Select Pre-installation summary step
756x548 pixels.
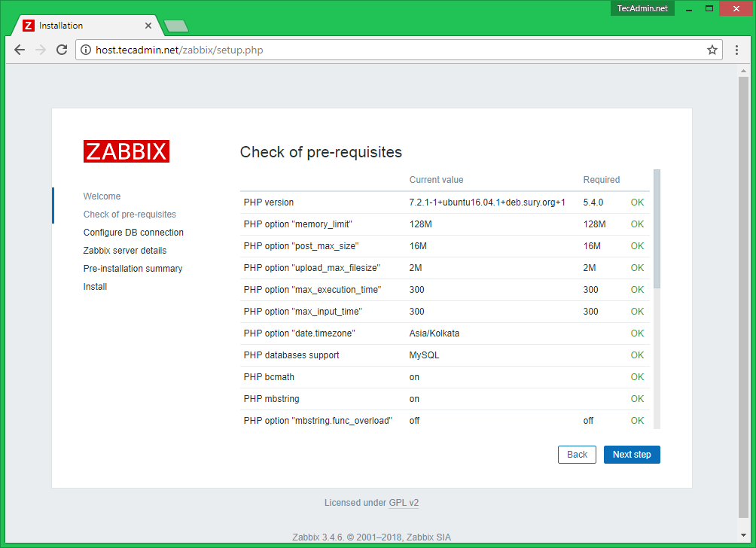click(133, 269)
